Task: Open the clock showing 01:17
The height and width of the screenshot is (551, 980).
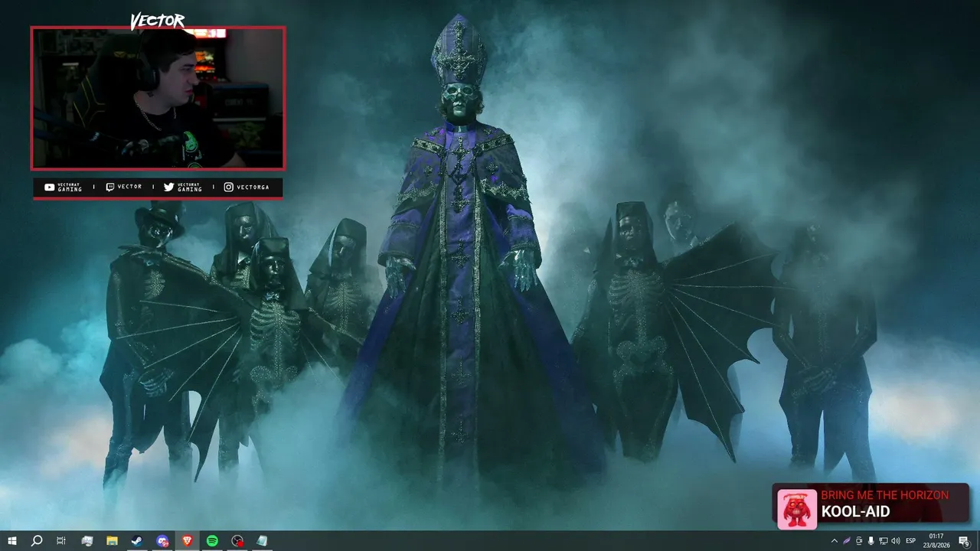Action: click(x=936, y=541)
